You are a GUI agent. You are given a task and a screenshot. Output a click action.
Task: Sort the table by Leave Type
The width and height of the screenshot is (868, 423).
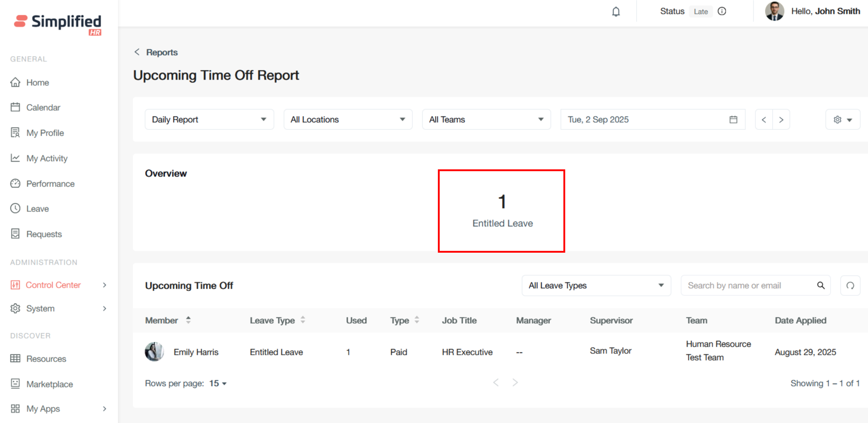(303, 320)
